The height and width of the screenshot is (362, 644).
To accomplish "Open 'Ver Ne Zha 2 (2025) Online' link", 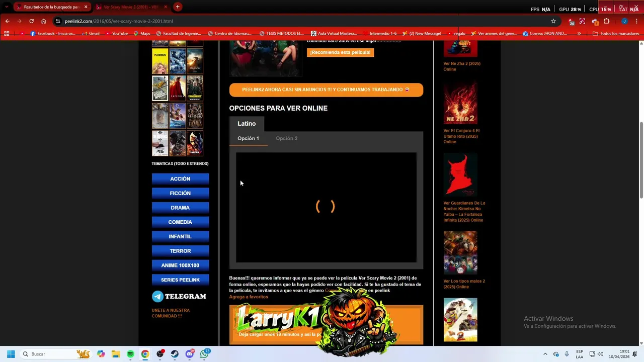I will [x=462, y=66].
